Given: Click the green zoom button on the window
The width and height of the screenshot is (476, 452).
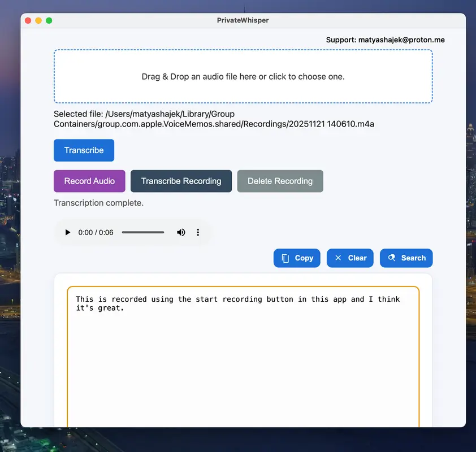Looking at the screenshot, I should coord(49,20).
